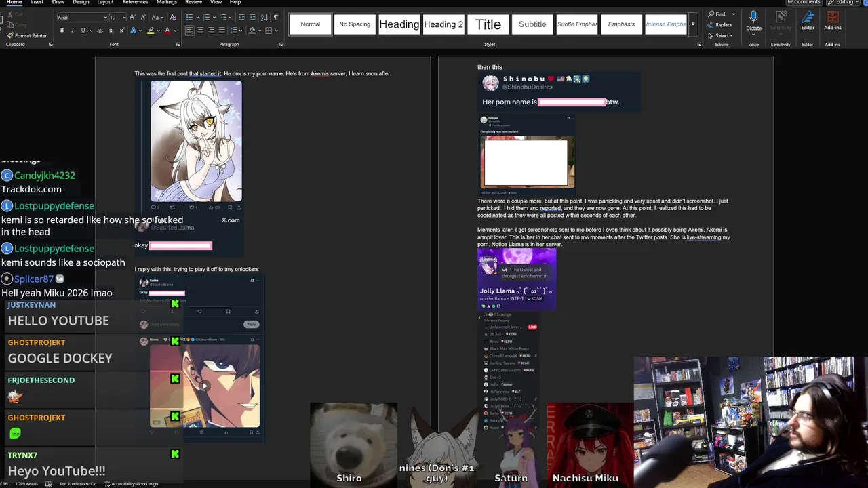Clear all formatting icon
The image size is (868, 488).
(x=173, y=17)
